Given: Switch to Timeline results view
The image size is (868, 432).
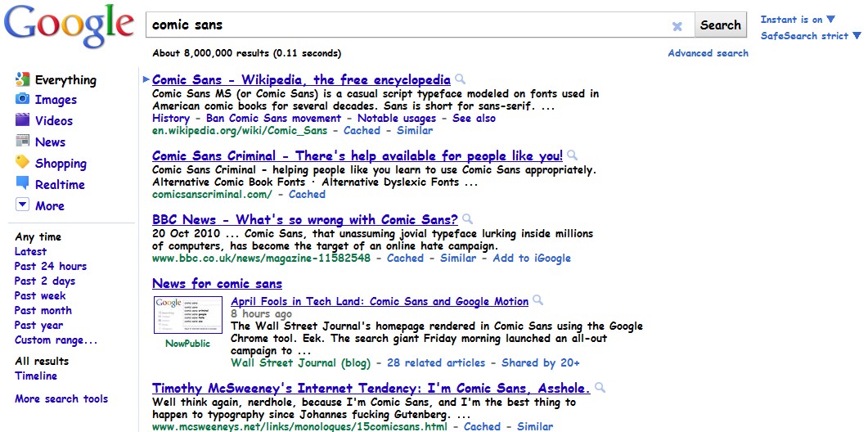Looking at the screenshot, I should [36, 376].
